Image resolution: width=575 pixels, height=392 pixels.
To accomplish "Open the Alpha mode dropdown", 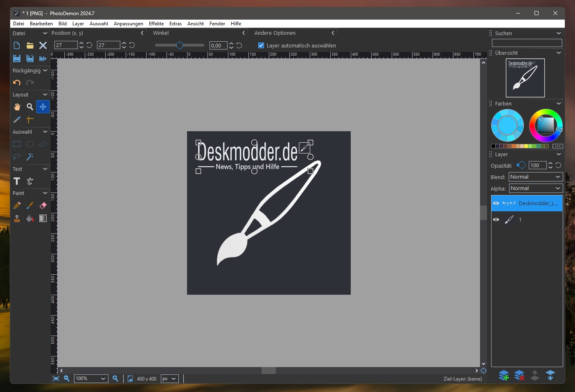I will click(536, 188).
